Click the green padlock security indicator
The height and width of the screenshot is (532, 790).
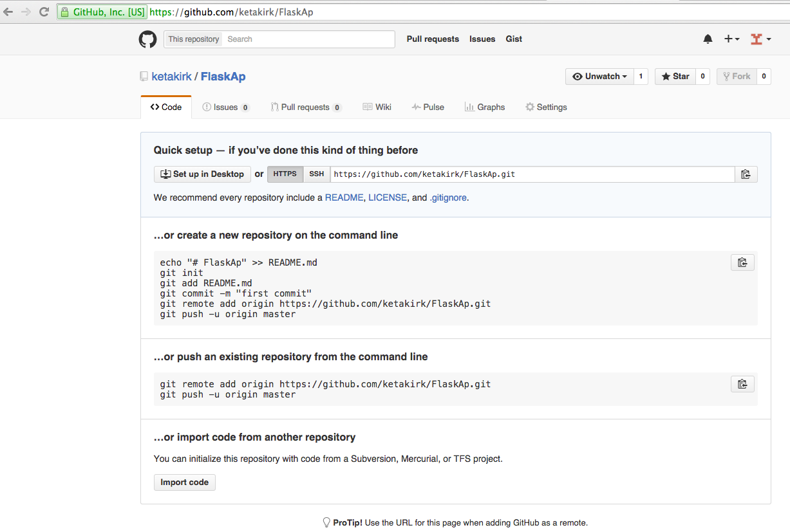pyautogui.click(x=64, y=12)
